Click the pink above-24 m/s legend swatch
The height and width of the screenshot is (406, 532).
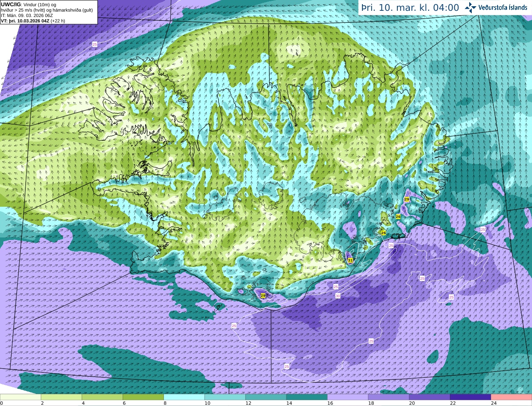(512, 397)
